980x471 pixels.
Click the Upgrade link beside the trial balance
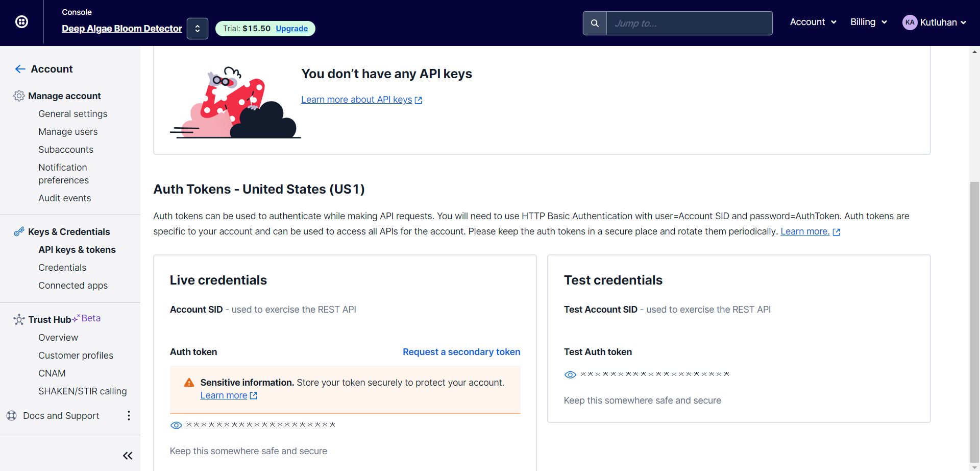point(291,29)
